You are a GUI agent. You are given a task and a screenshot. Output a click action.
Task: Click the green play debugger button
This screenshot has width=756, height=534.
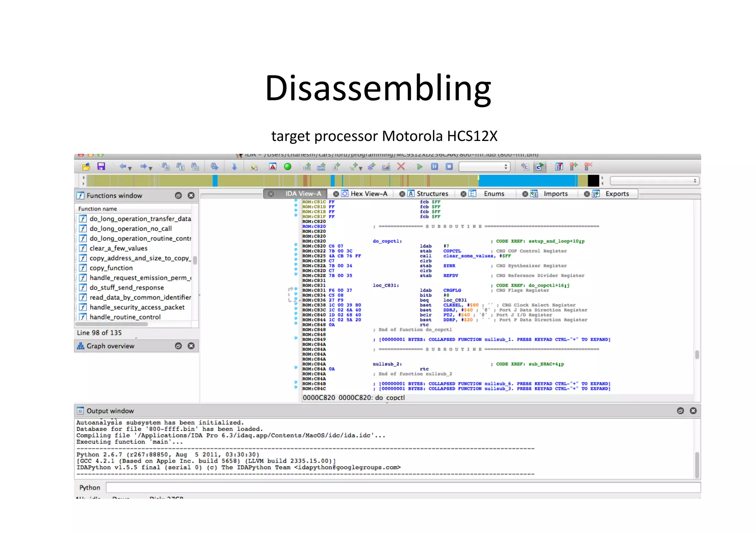click(420, 167)
